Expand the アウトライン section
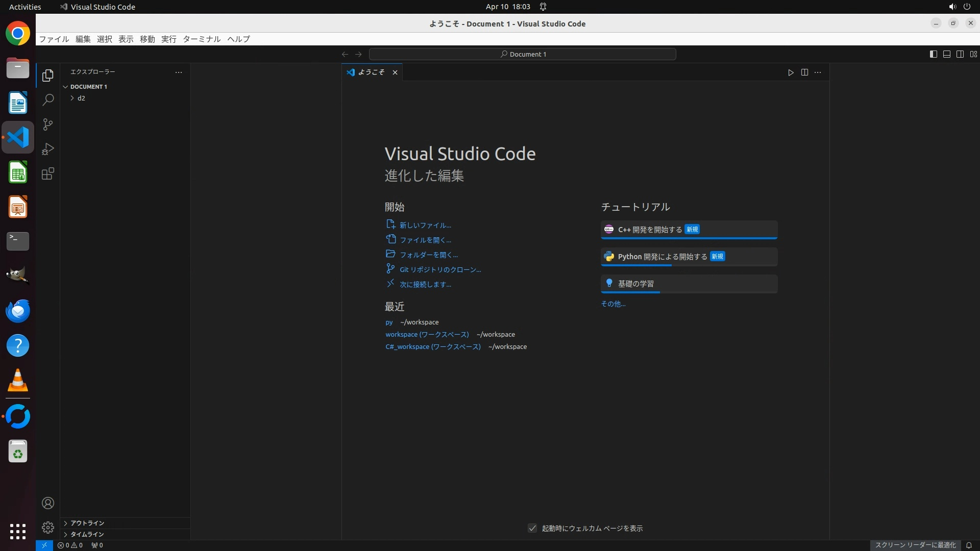The width and height of the screenshot is (980, 551). [87, 523]
